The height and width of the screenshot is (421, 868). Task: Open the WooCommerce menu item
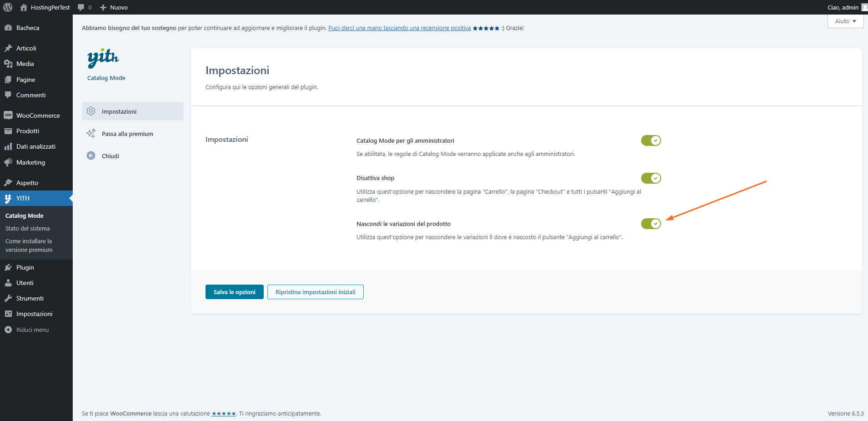click(36, 115)
